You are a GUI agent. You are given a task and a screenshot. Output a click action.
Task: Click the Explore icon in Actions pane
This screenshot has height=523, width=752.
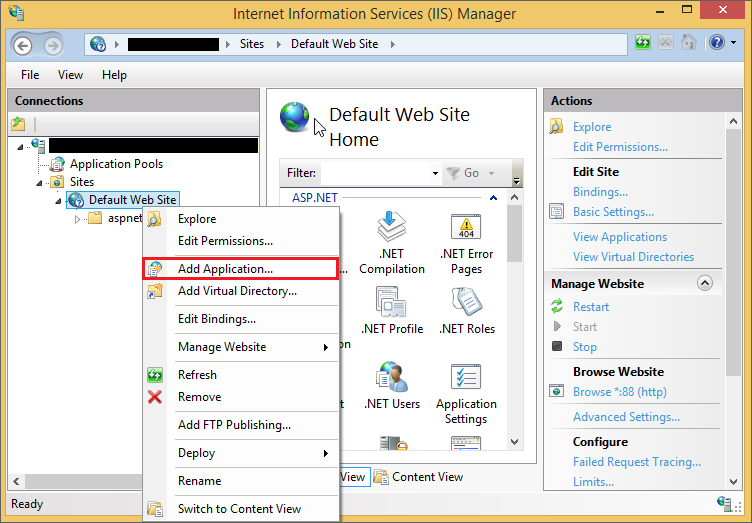pyautogui.click(x=556, y=127)
